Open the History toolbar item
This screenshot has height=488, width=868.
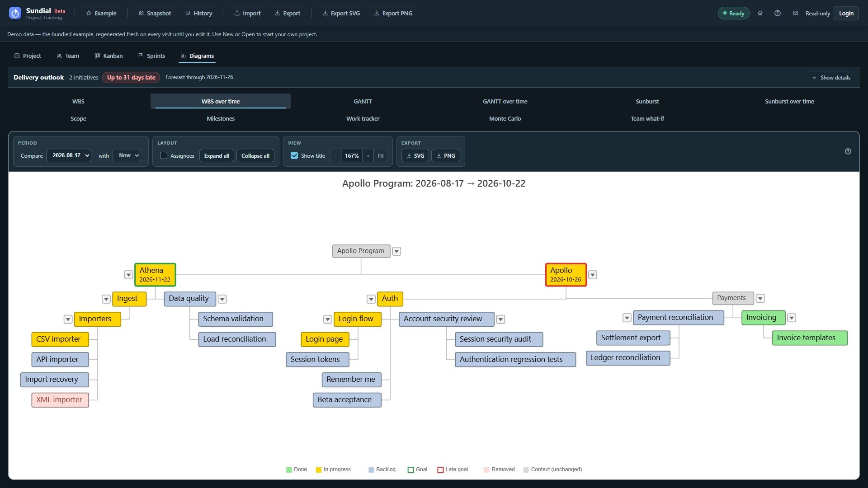click(x=198, y=13)
